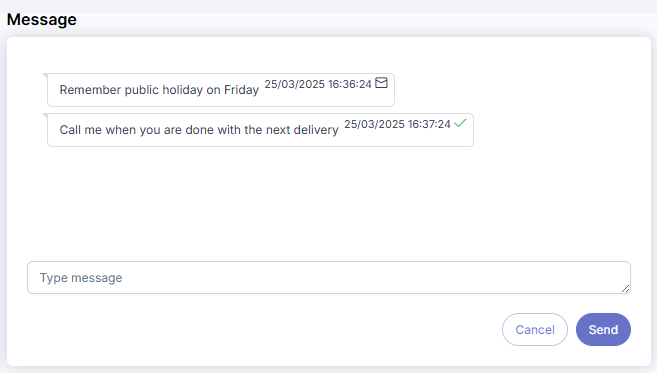Click the 25/03/2025 16:37:24 timestamp
657x373 pixels.
[x=397, y=124]
